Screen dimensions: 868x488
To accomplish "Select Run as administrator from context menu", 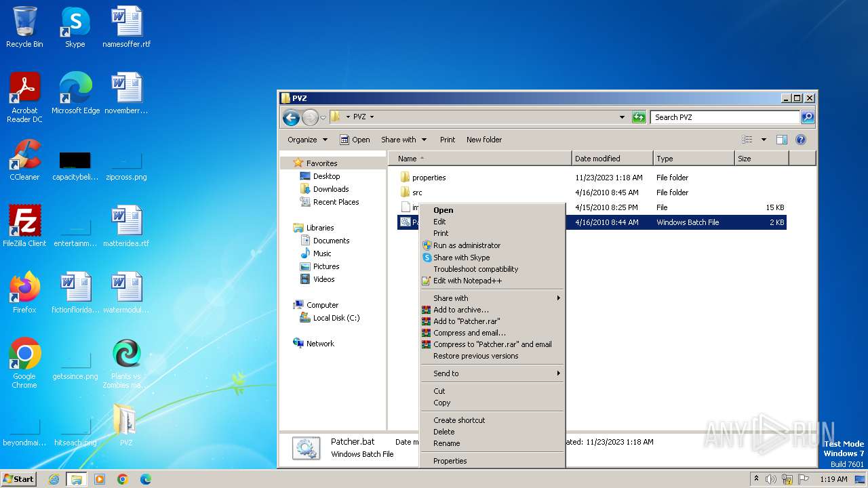I will point(467,245).
